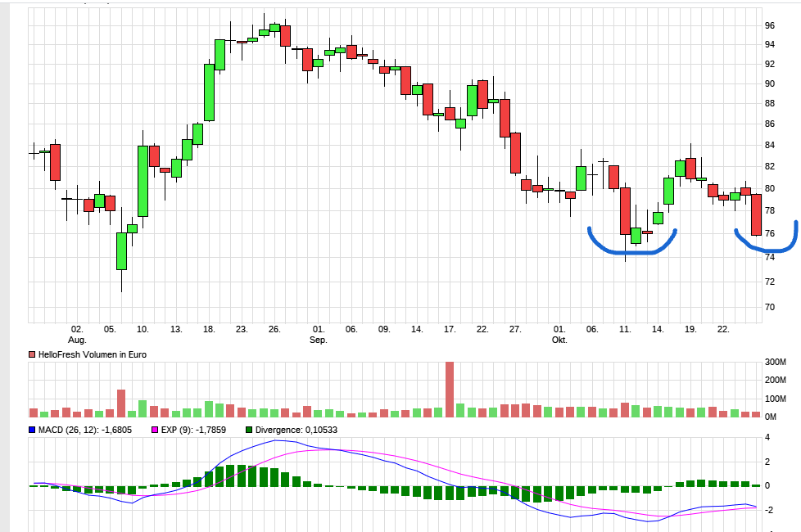Click the '27.' date label
Screen dimensions: 801x532
click(515, 329)
